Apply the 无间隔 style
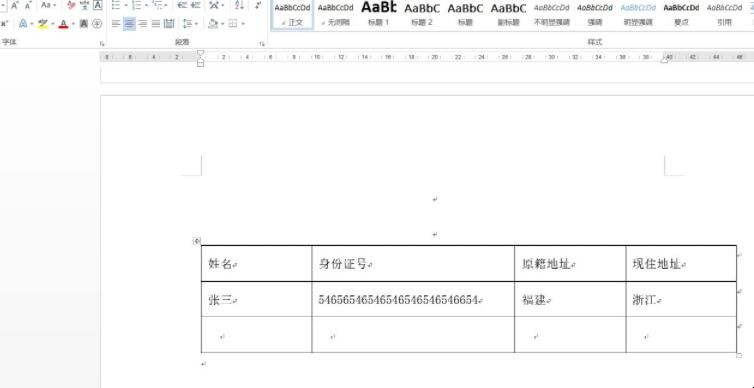This screenshot has width=754, height=388. pyautogui.click(x=336, y=14)
